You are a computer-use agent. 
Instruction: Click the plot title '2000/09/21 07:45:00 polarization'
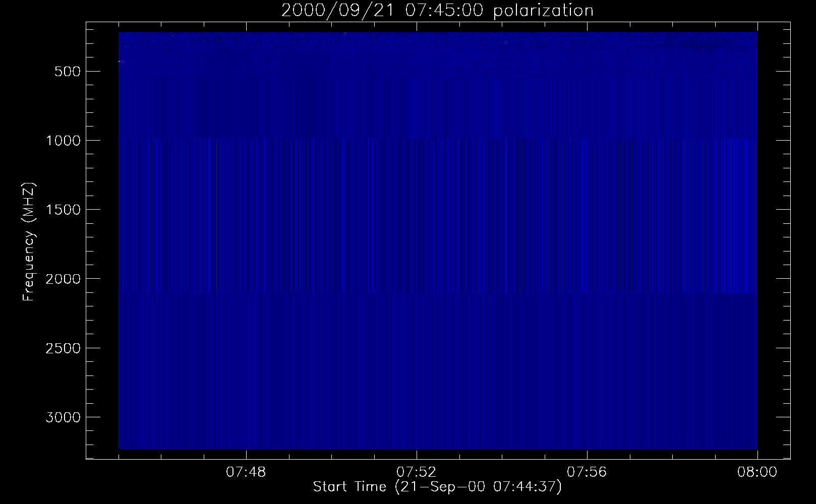pyautogui.click(x=437, y=11)
